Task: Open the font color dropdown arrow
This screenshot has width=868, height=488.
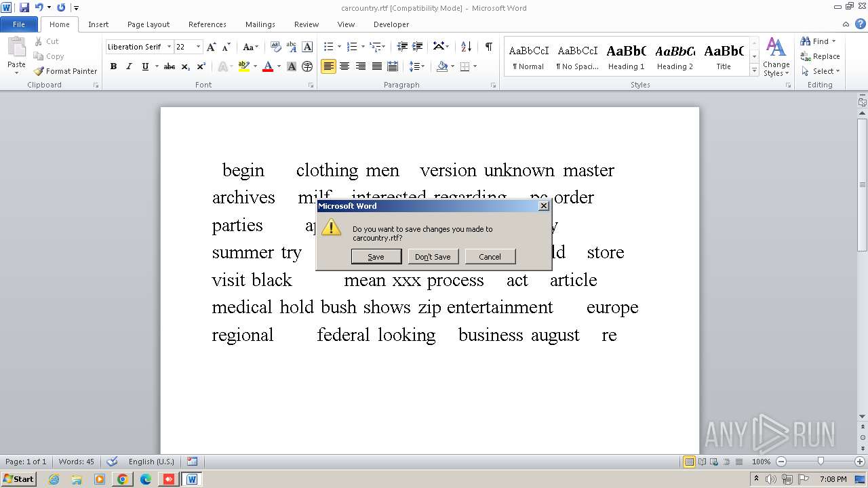Action: coord(279,66)
